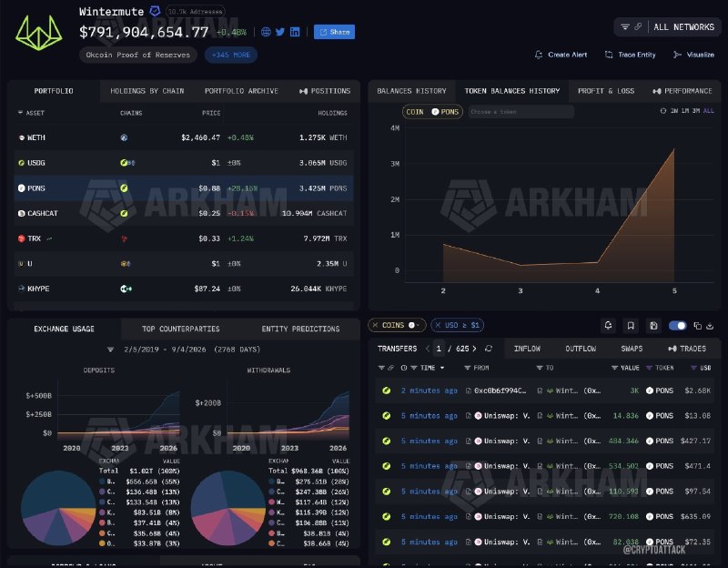This screenshot has height=568, width=728.
Task: Click the Okcoin Proof of Reserves tag
Action: pyautogui.click(x=138, y=55)
